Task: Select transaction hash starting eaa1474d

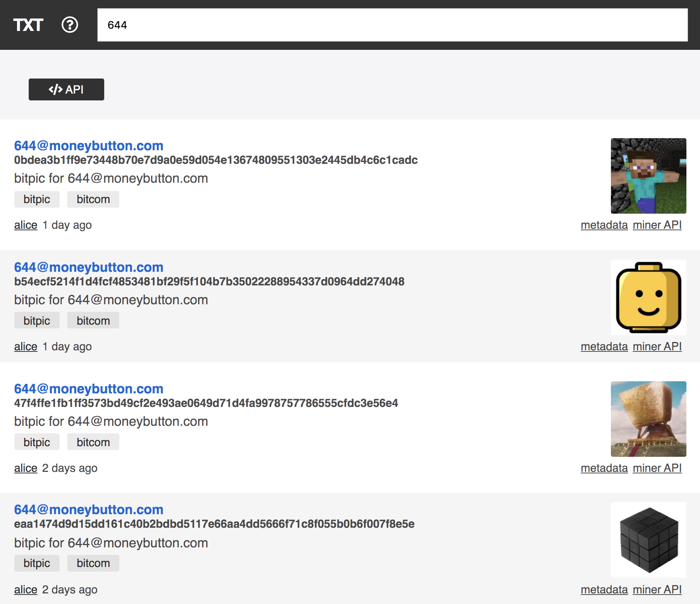Action: [x=214, y=524]
